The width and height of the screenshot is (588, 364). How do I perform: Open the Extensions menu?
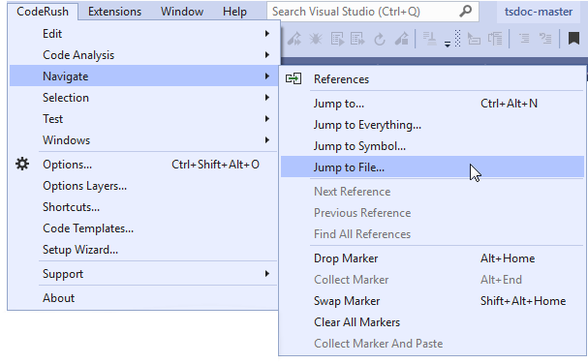pos(114,12)
